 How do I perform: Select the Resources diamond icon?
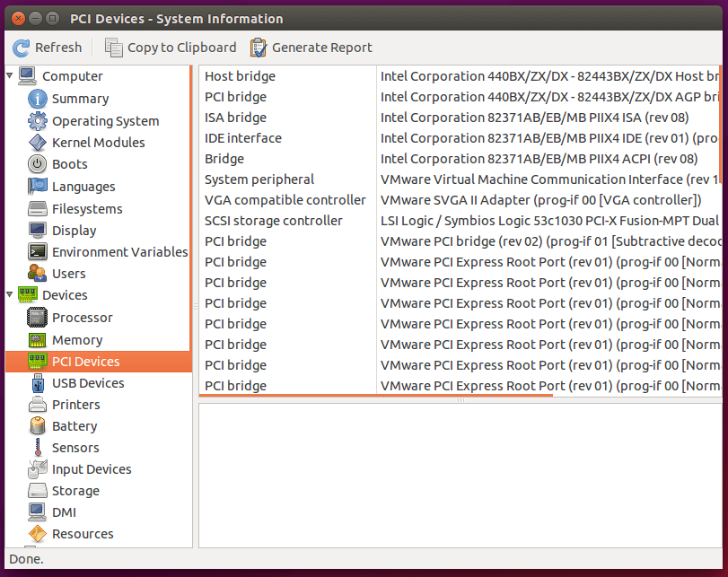click(x=38, y=534)
